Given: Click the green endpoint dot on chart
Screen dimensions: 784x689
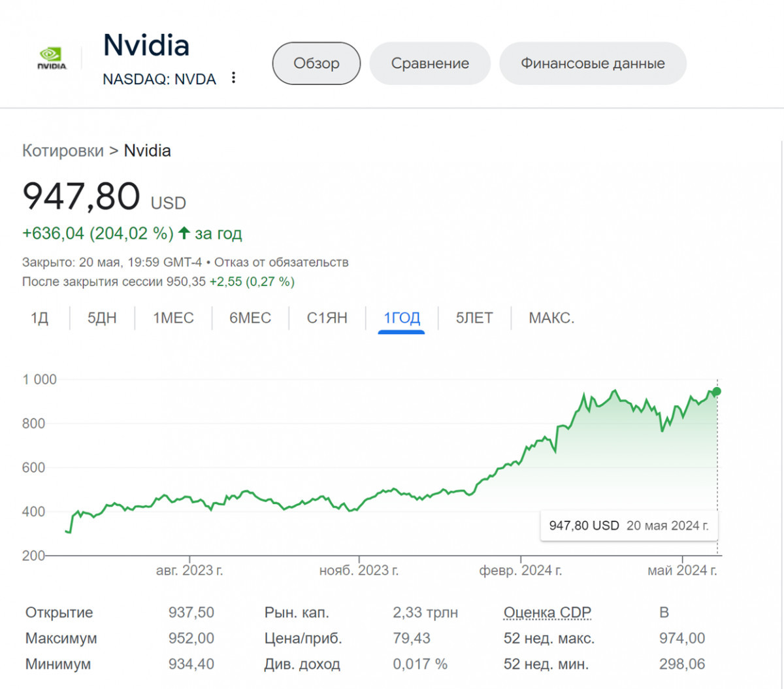Looking at the screenshot, I should point(717,392).
